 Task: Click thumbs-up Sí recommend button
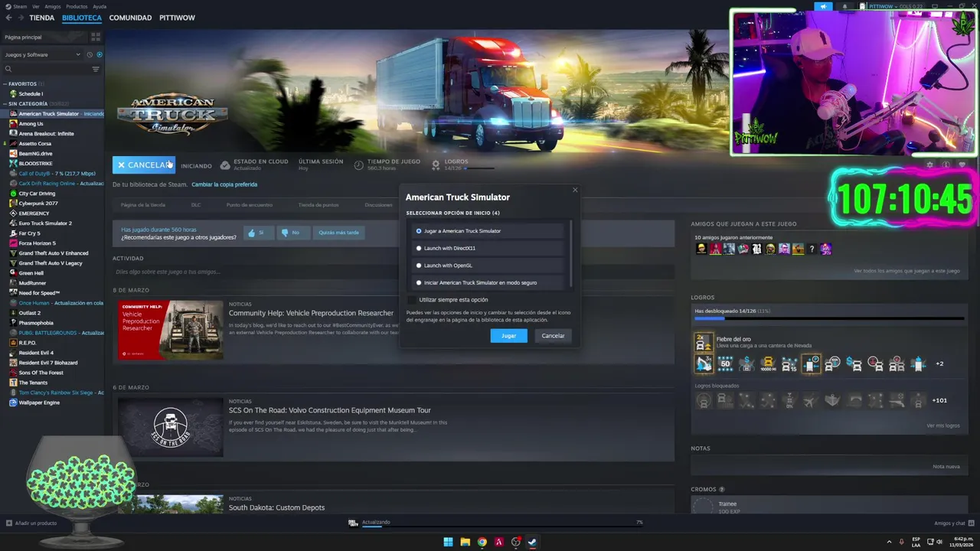click(258, 233)
